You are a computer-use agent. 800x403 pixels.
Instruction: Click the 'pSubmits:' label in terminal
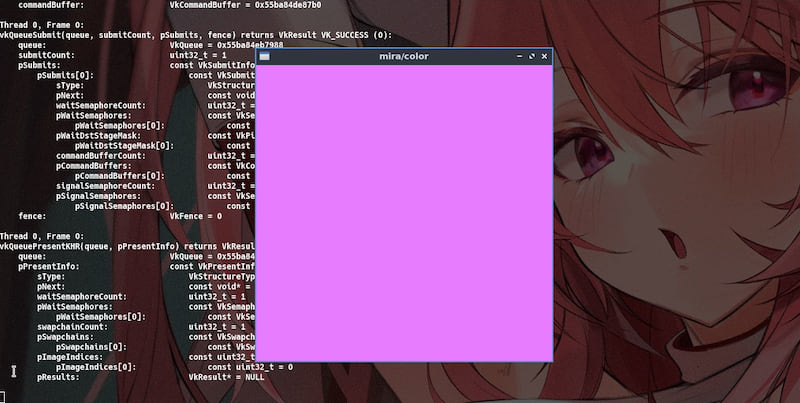(x=39, y=65)
